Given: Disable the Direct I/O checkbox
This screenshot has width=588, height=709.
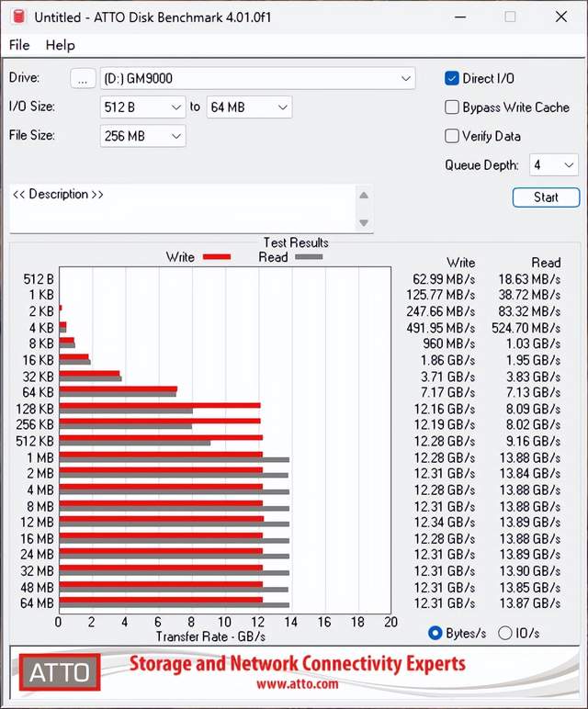Looking at the screenshot, I should 451,79.
